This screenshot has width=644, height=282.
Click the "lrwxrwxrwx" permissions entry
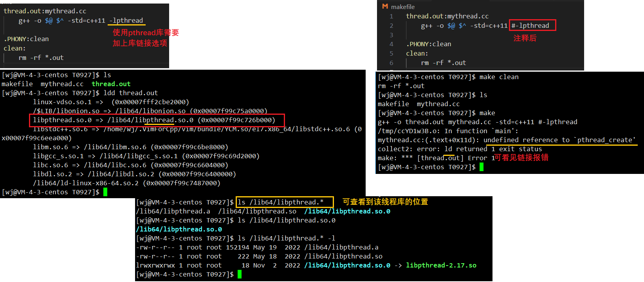point(155,265)
